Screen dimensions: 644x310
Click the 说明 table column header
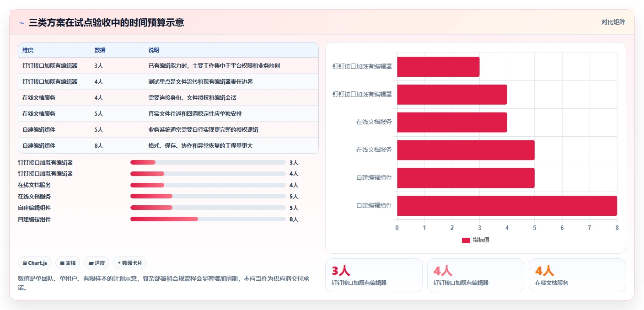[154, 50]
